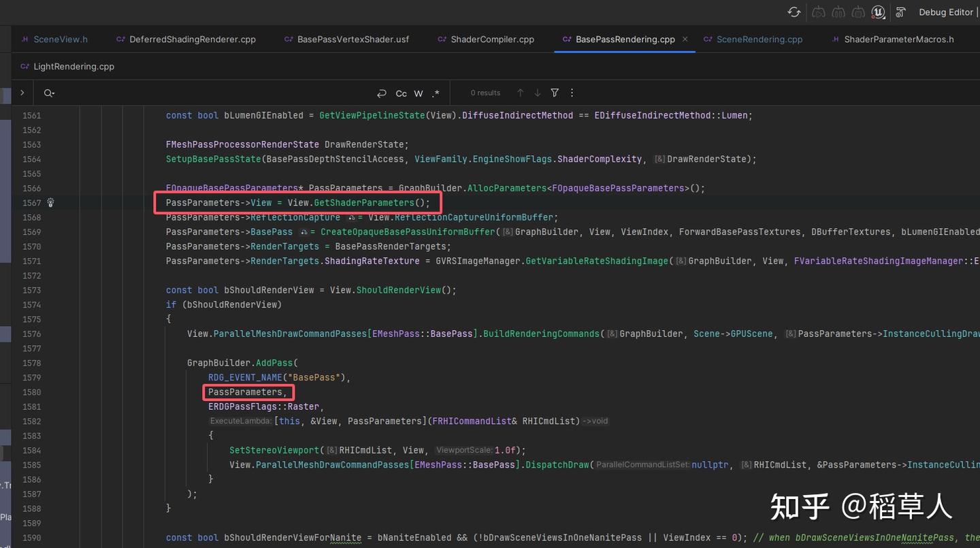Open the search filter options
Screen dimensions: 980x548
pos(555,93)
